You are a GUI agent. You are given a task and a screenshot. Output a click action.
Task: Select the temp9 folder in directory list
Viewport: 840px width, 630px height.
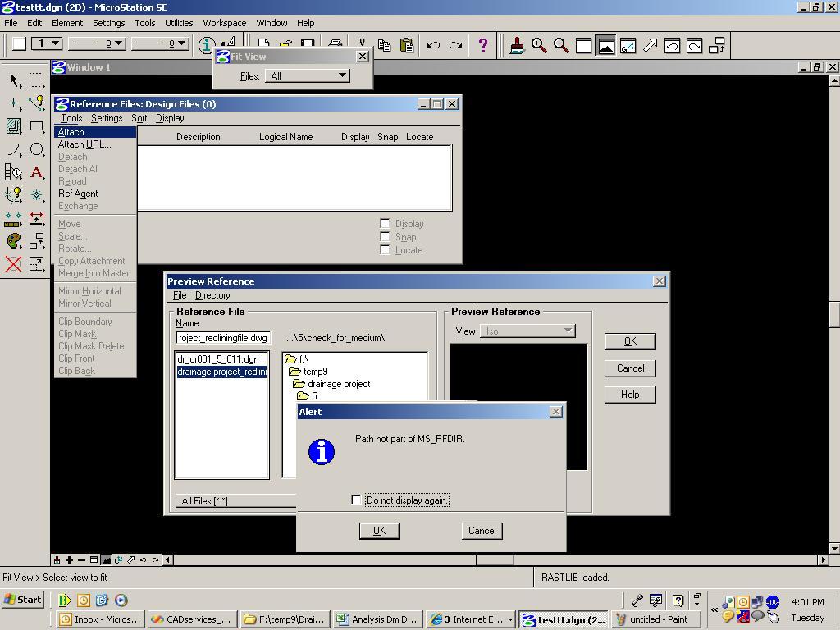(x=308, y=372)
